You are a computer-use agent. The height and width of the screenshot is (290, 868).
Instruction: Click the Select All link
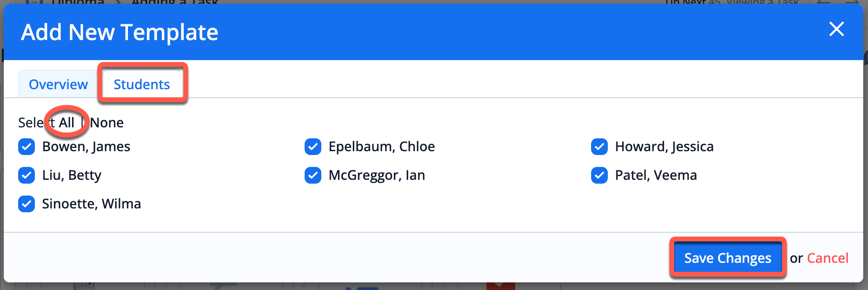[66, 123]
